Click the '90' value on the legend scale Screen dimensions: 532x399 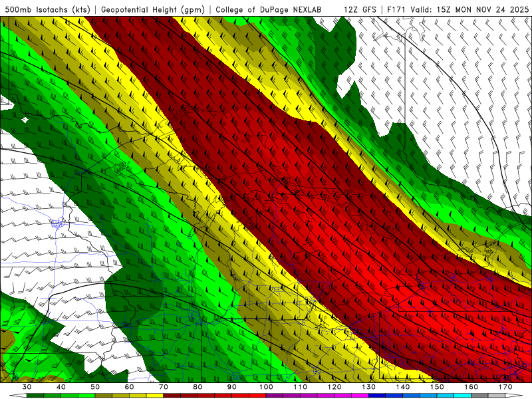[231, 387]
